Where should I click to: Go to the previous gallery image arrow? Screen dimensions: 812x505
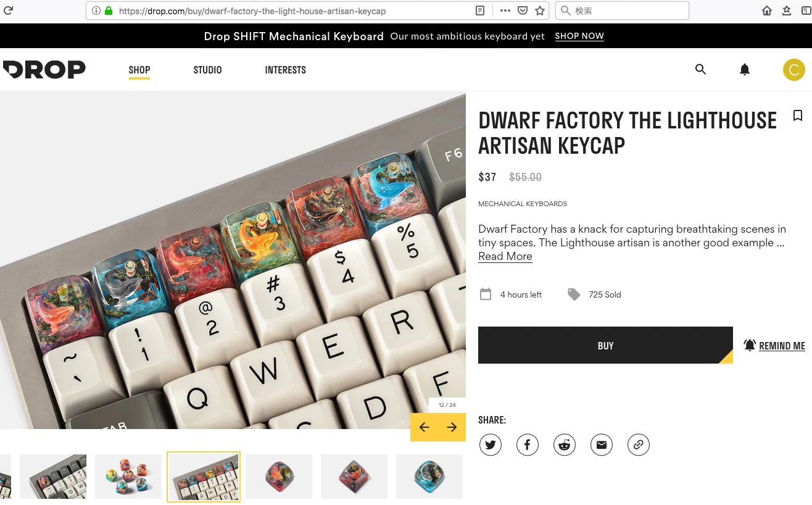[x=424, y=427]
